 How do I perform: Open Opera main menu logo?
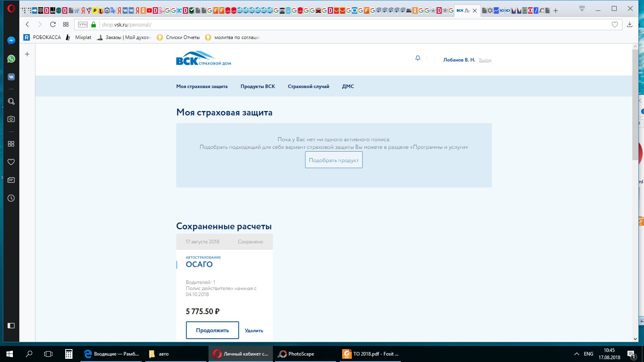coord(11,8)
